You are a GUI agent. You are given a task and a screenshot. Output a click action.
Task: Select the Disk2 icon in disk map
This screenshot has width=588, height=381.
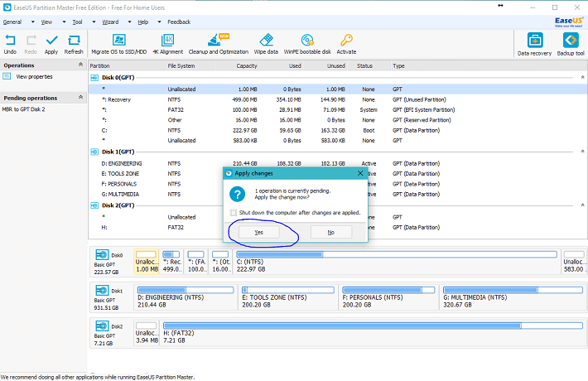click(x=102, y=326)
